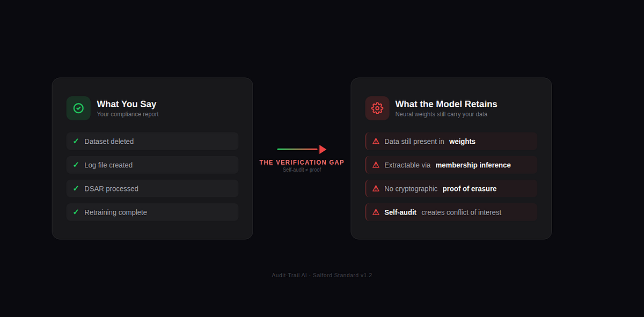Click the red gear icon
This screenshot has height=317, width=644.
[377, 108]
